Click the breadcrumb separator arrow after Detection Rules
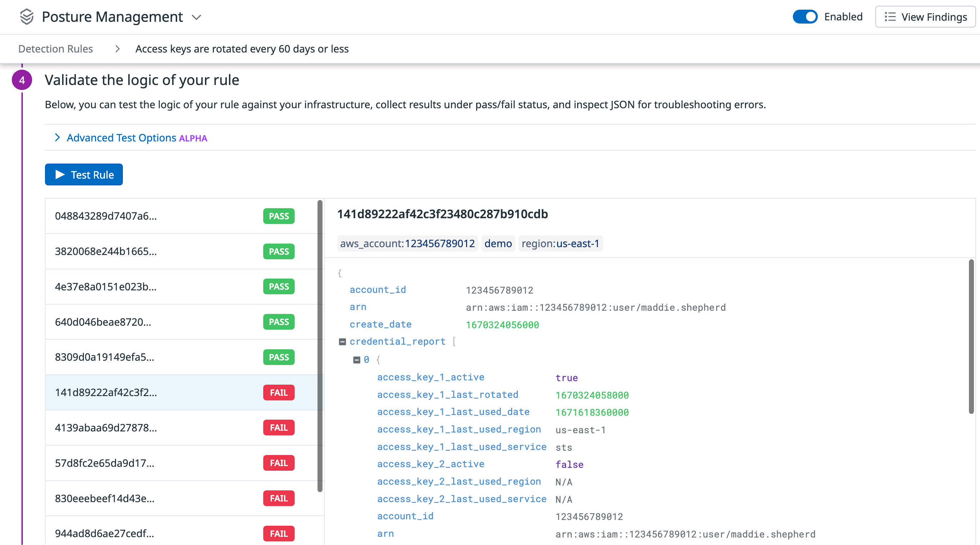980x545 pixels. 117,49
